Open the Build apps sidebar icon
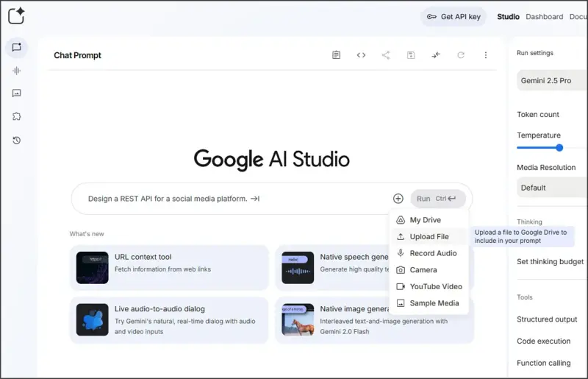The width and height of the screenshot is (588, 379). point(16,116)
